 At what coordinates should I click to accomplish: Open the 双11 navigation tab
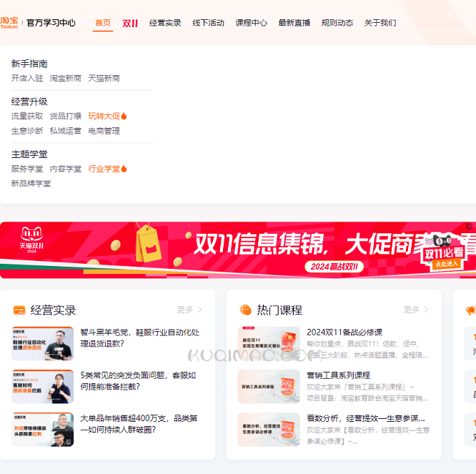(x=130, y=23)
